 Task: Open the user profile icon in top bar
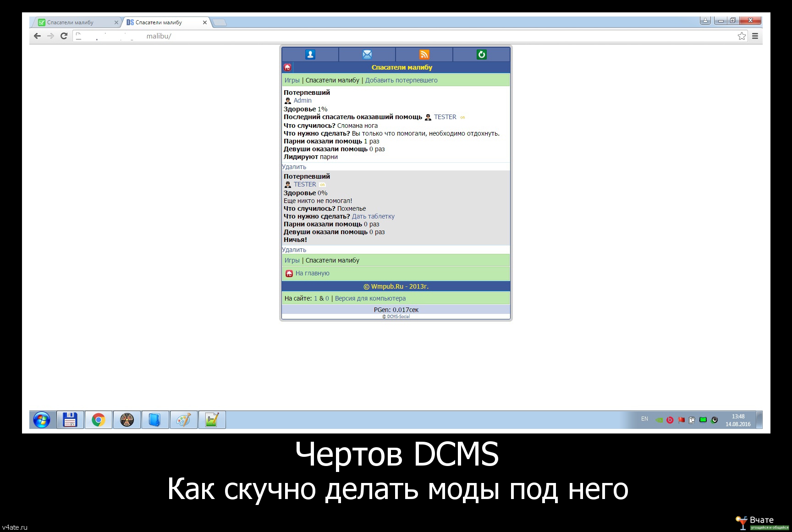coord(310,55)
